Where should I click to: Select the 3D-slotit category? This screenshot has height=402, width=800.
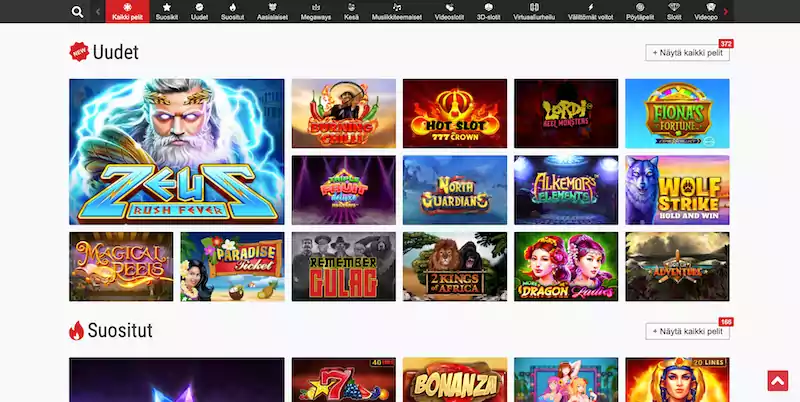[x=489, y=11]
